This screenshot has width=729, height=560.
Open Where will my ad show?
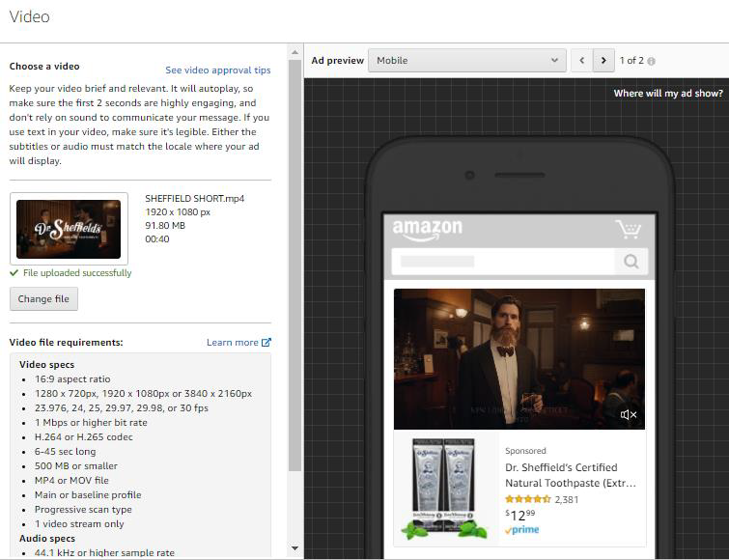(668, 93)
